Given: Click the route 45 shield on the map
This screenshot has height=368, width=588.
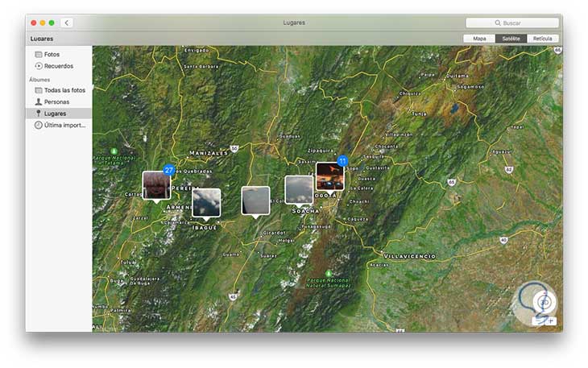Looking at the screenshot, I should tap(233, 296).
